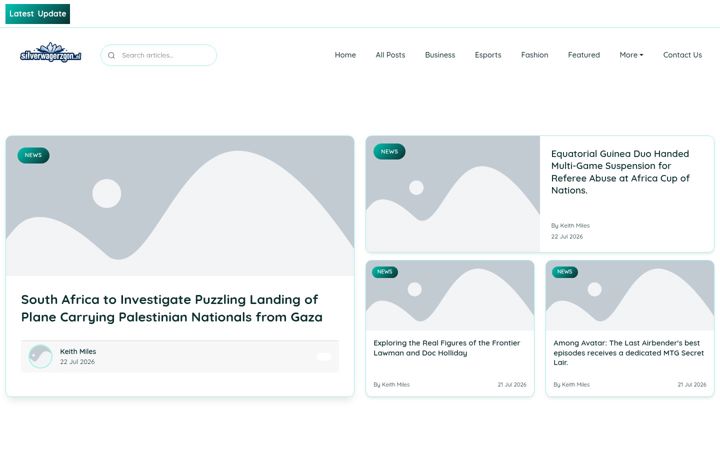
Task: Select the Business menu item
Action: click(x=440, y=55)
